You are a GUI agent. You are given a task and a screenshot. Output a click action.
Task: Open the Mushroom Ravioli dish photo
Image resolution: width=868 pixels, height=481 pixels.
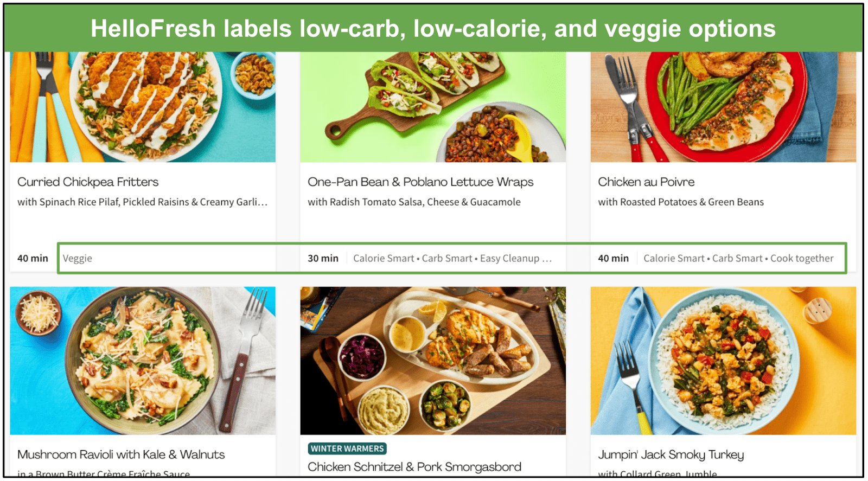[143, 361]
